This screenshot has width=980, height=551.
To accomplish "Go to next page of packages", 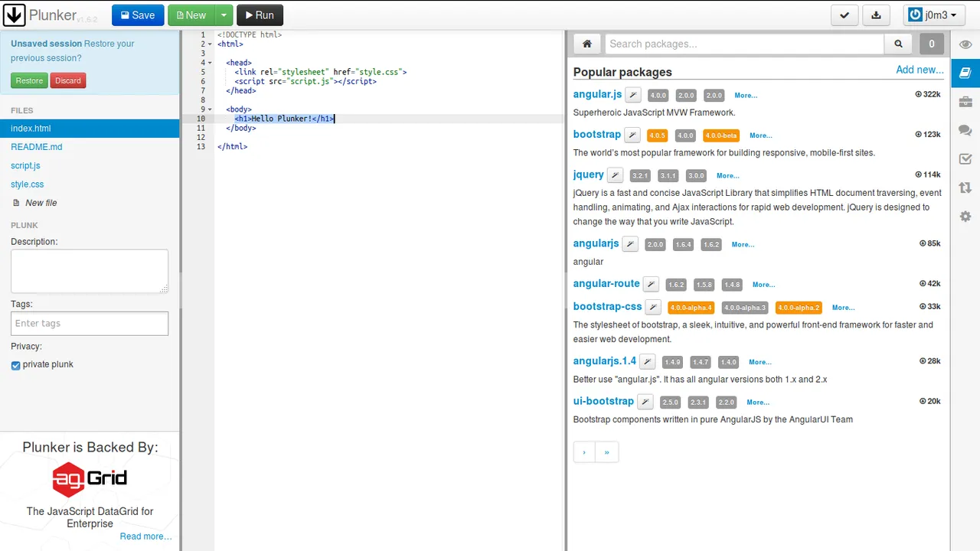I will coord(584,452).
